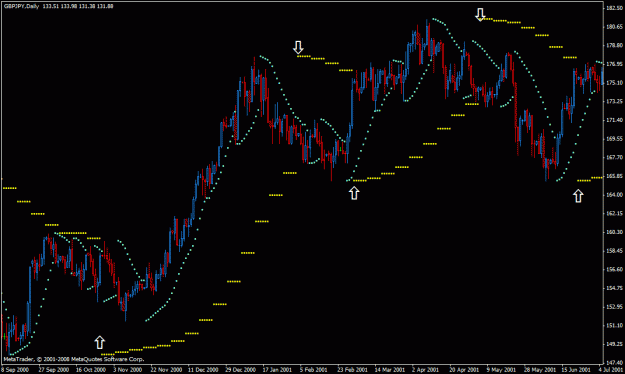Click the 27 Sep 2000 date label

53,370
